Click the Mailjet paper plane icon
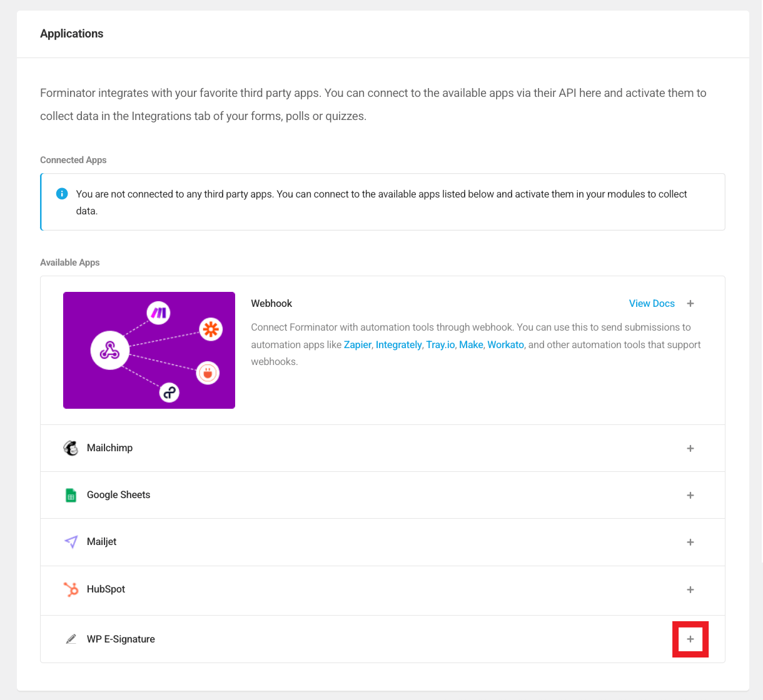 (x=71, y=542)
